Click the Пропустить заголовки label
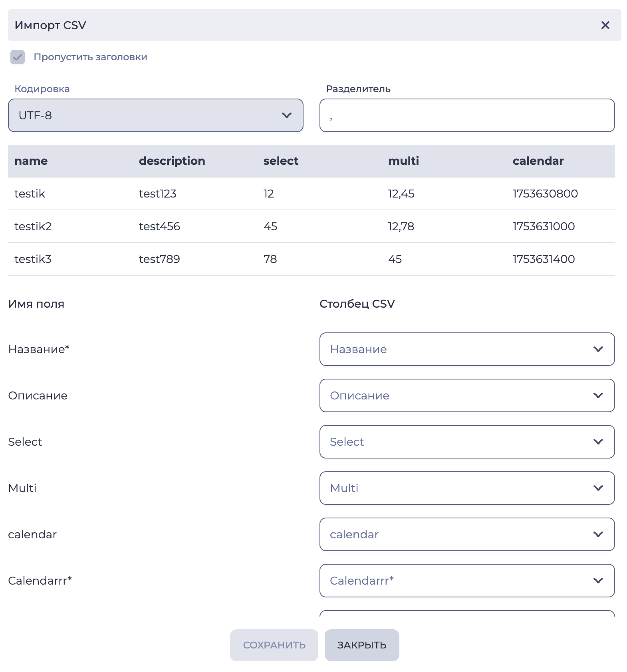The image size is (627, 672). [x=90, y=57]
